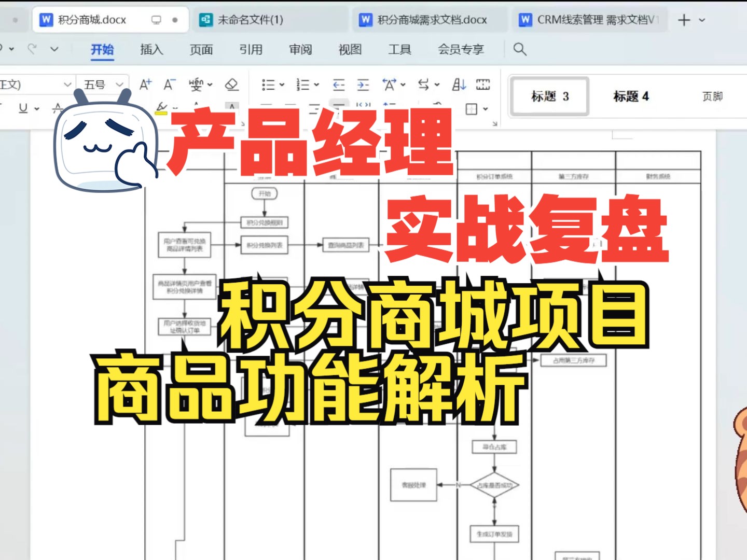Click monitor icon on 积分商城.docx tab
The height and width of the screenshot is (560, 747).
click(x=156, y=20)
